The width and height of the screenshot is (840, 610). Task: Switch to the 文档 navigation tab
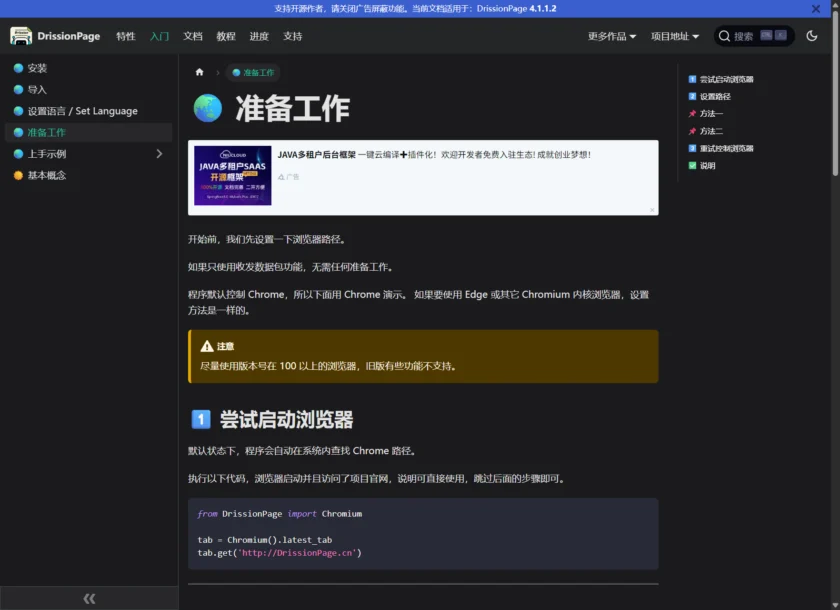pyautogui.click(x=192, y=35)
